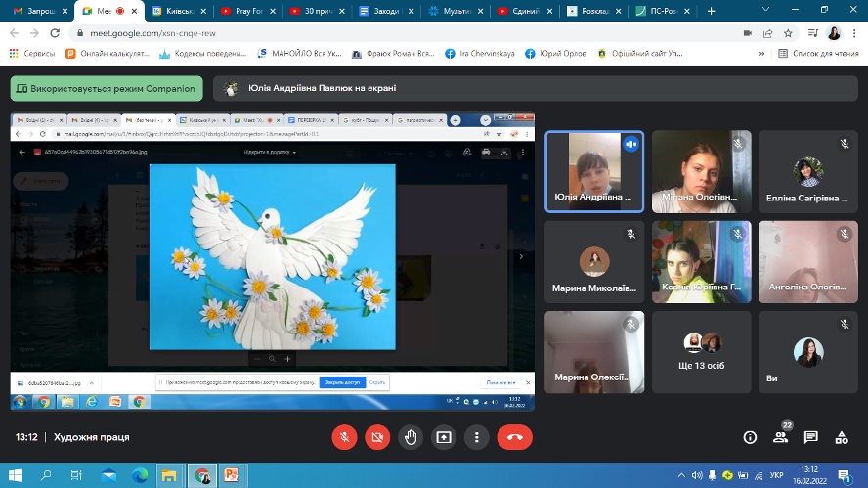
Task: Show hidden system tray icons
Action: coord(681,475)
